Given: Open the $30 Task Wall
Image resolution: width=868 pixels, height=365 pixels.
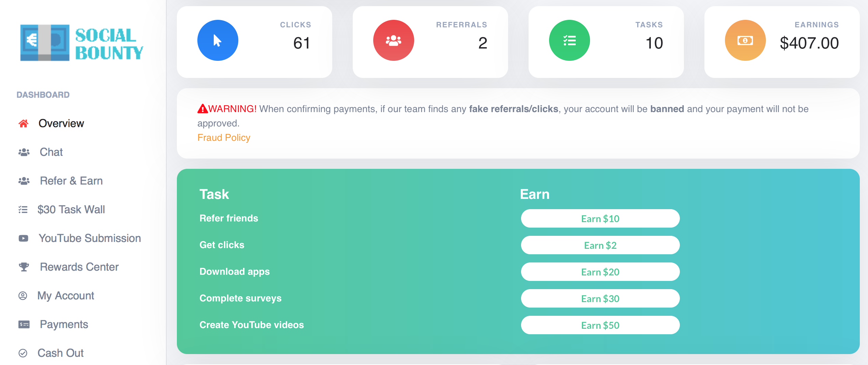Looking at the screenshot, I should [x=71, y=209].
